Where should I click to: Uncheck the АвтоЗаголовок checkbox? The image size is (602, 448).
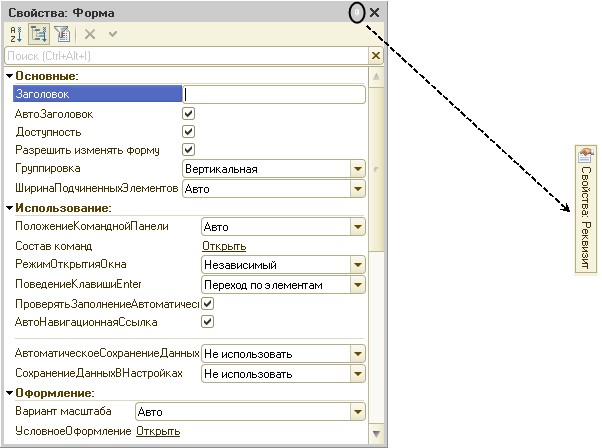coord(188,114)
